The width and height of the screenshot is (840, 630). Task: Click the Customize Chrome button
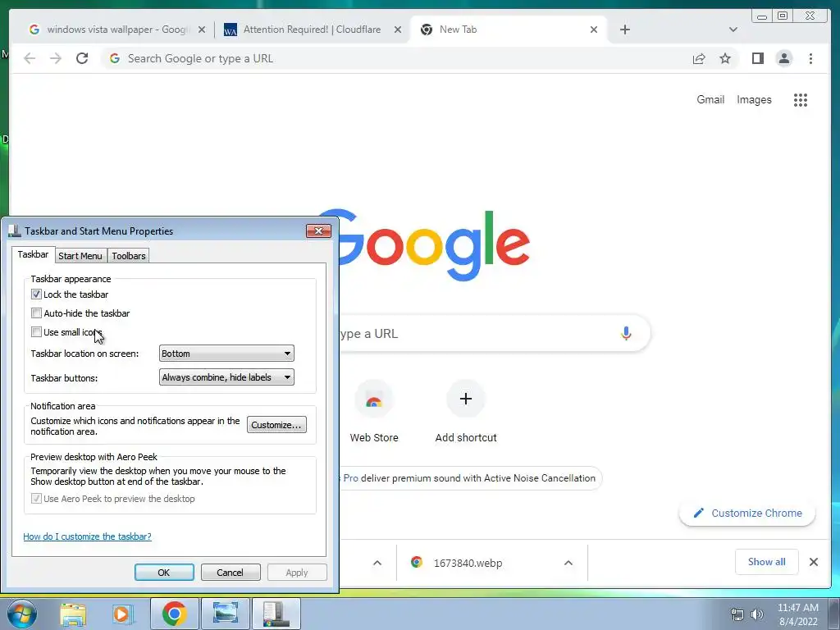(747, 514)
